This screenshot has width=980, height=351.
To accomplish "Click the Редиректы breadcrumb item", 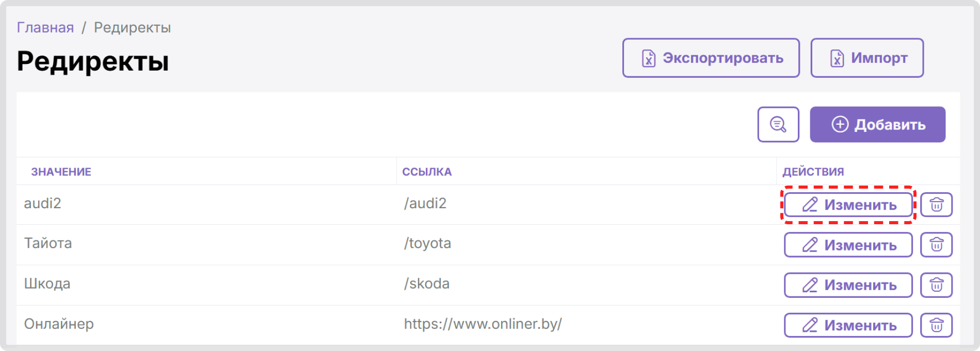I will coord(132,27).
